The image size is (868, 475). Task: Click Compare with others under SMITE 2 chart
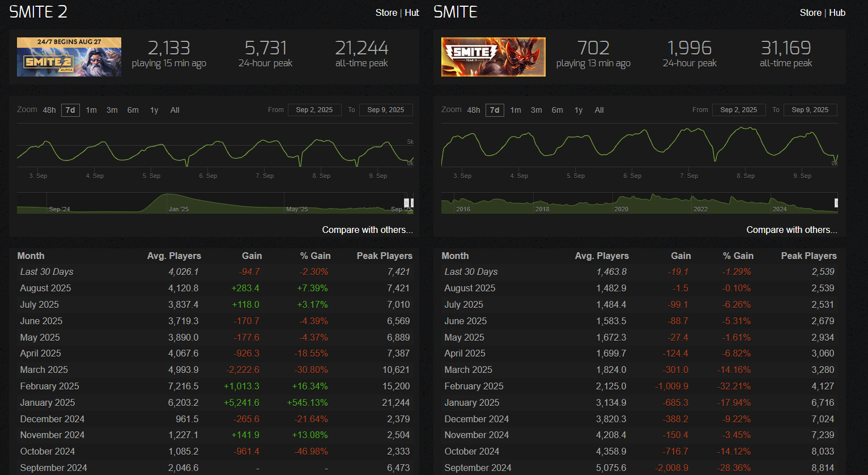click(367, 230)
